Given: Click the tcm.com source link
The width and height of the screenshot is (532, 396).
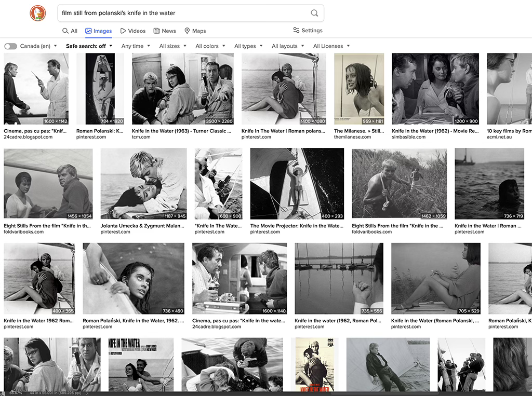Looking at the screenshot, I should click(141, 137).
